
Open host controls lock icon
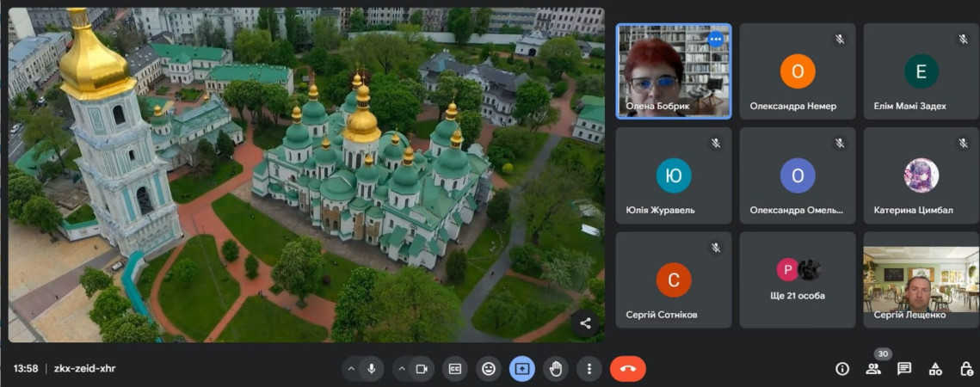click(965, 369)
